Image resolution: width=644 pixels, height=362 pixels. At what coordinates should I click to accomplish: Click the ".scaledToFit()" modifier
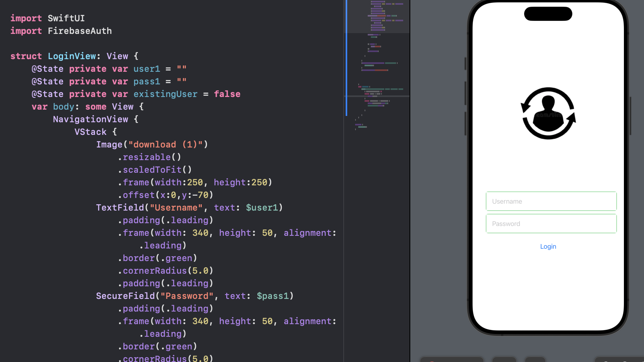click(x=154, y=170)
